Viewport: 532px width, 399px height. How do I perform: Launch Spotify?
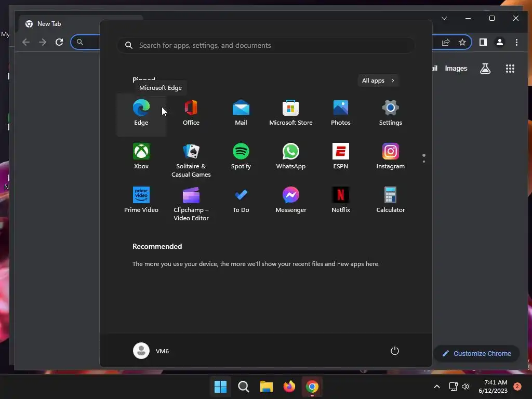point(241,158)
